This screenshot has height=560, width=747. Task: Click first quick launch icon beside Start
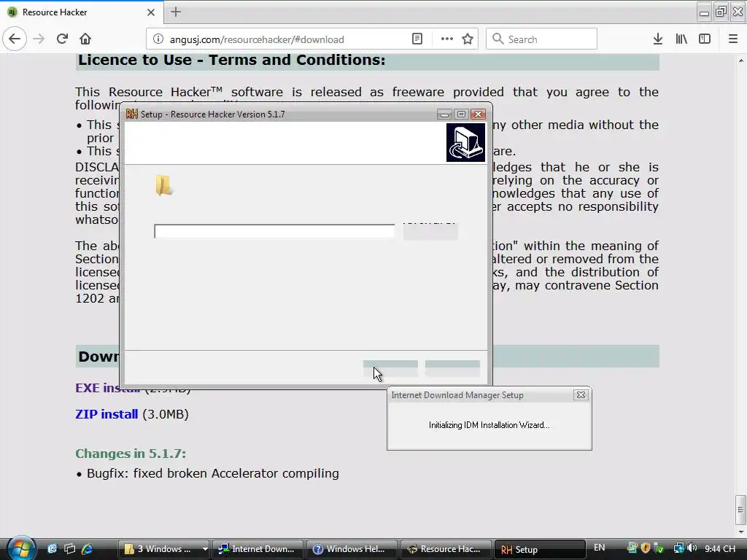[52, 549]
